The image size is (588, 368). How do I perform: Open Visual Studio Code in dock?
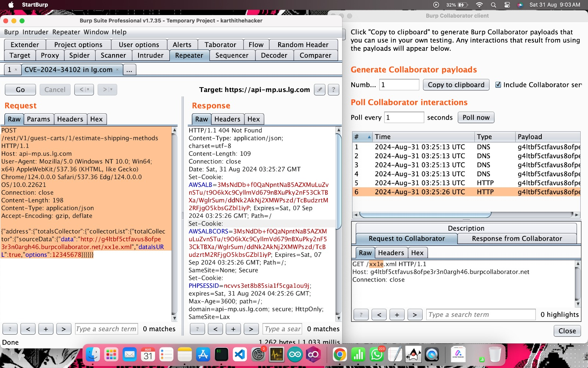pos(240,355)
